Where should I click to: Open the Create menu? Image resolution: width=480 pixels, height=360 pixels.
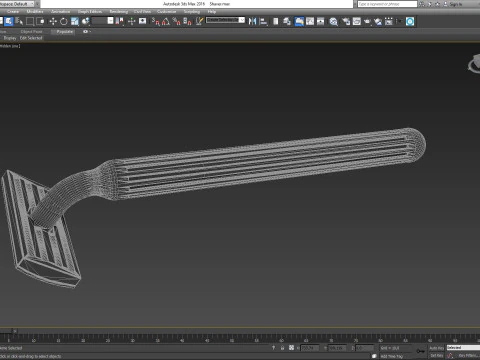(13, 11)
